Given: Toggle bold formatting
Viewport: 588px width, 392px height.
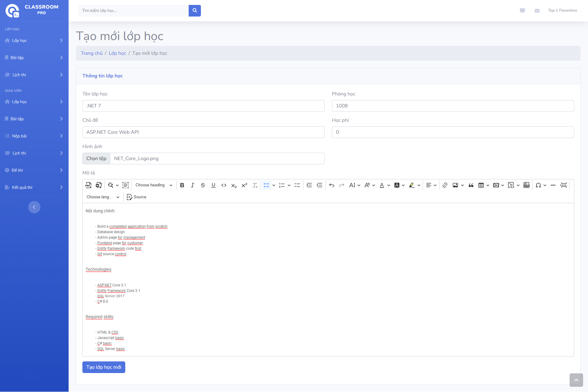Looking at the screenshot, I should [182, 185].
